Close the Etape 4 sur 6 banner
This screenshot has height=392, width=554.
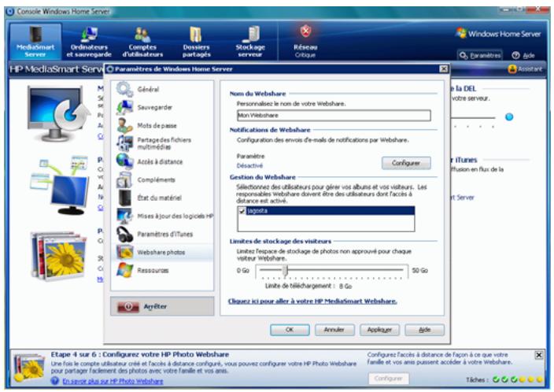[539, 355]
